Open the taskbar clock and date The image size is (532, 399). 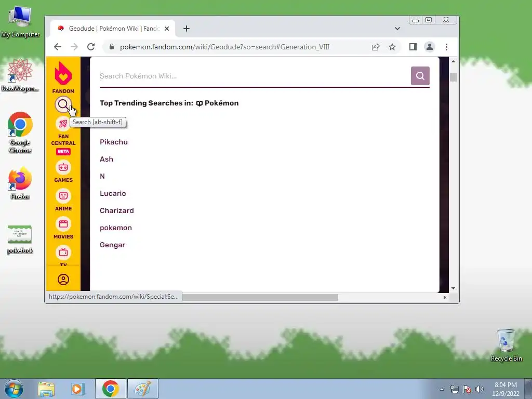coord(506,389)
